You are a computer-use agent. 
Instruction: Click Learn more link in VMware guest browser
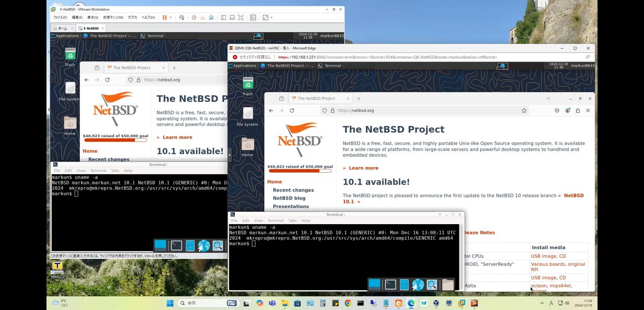(177, 137)
